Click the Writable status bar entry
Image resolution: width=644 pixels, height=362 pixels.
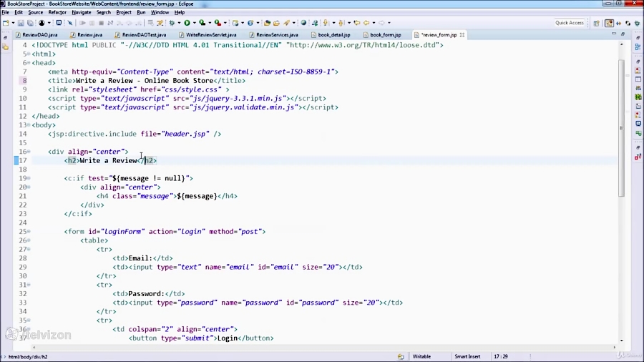click(x=421, y=357)
